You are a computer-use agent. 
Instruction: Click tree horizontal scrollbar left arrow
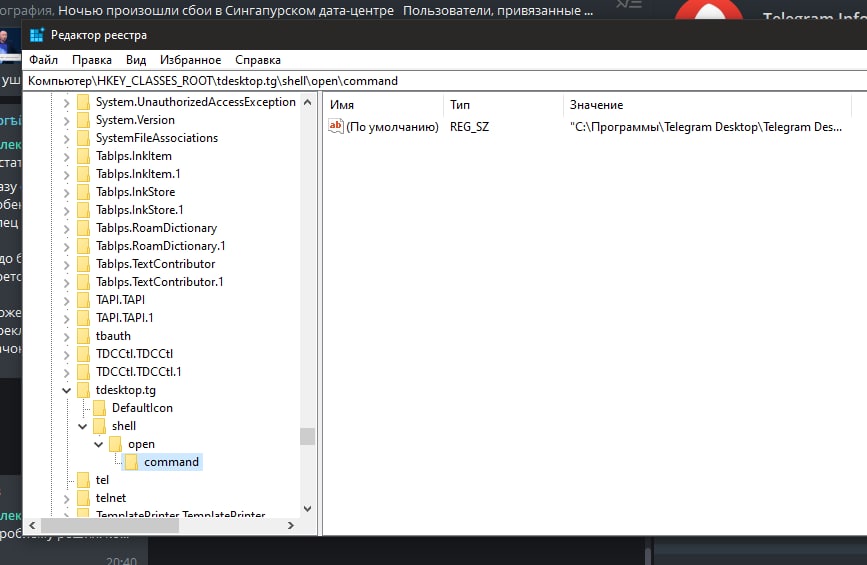(32, 525)
